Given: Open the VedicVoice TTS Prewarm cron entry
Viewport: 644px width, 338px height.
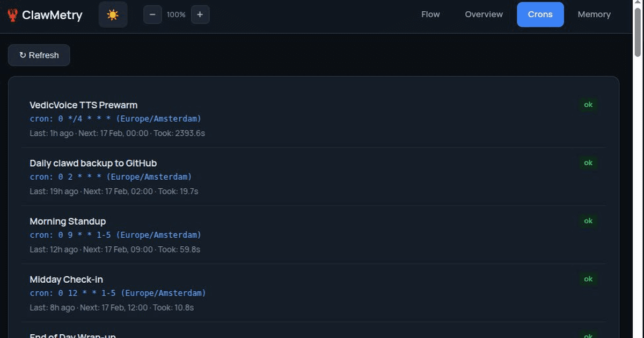Looking at the screenshot, I should [x=84, y=105].
